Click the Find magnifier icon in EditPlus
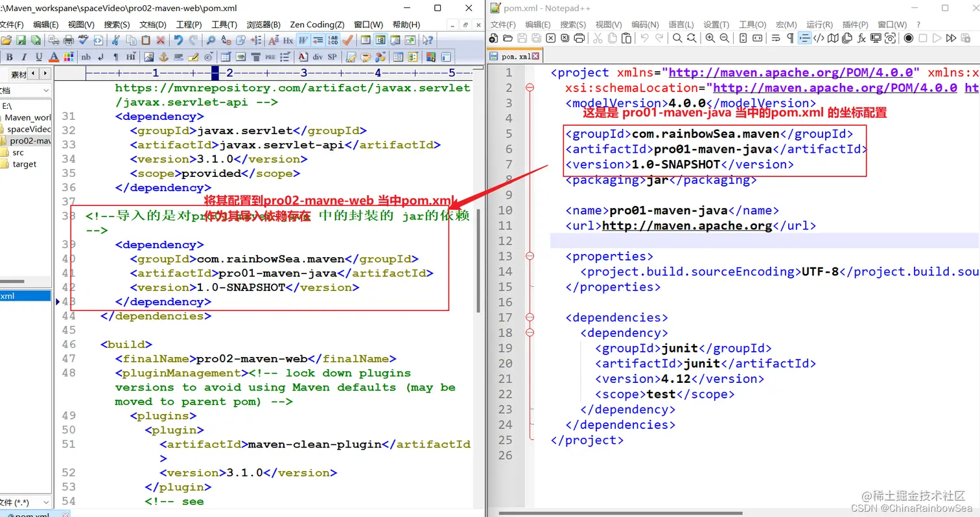980x517 pixels. (x=211, y=40)
